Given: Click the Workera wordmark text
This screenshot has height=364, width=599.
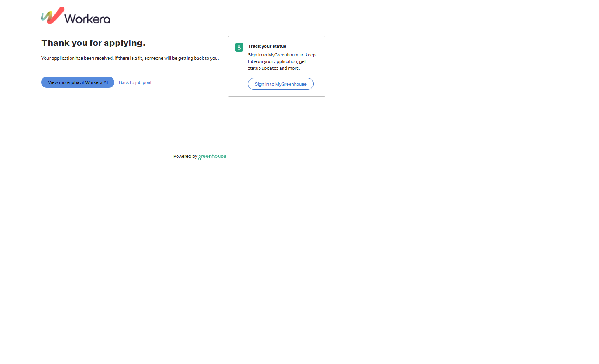Looking at the screenshot, I should tap(87, 19).
